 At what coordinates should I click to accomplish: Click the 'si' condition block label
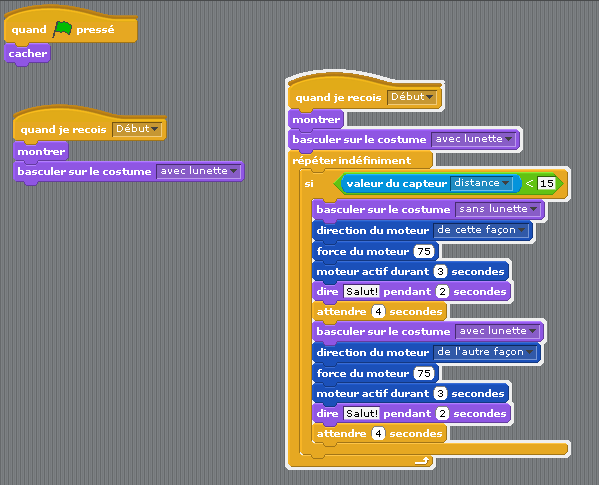tap(309, 184)
